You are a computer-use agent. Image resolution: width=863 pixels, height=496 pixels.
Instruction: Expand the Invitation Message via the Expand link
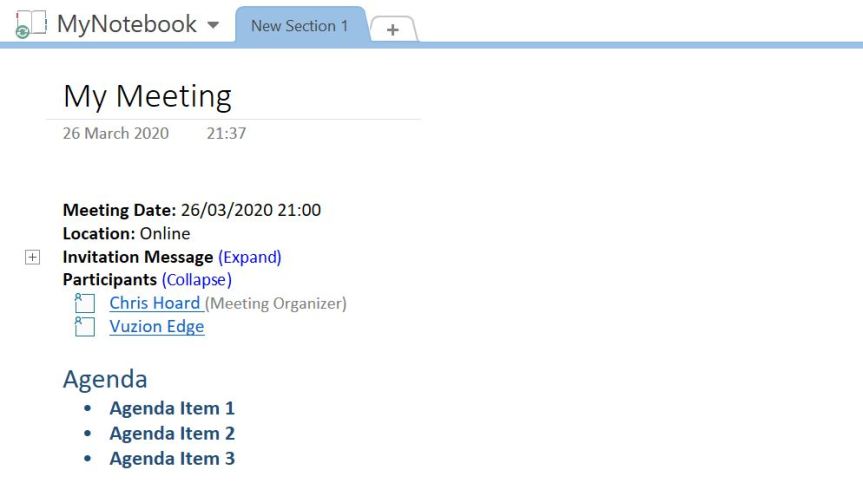pyautogui.click(x=250, y=257)
